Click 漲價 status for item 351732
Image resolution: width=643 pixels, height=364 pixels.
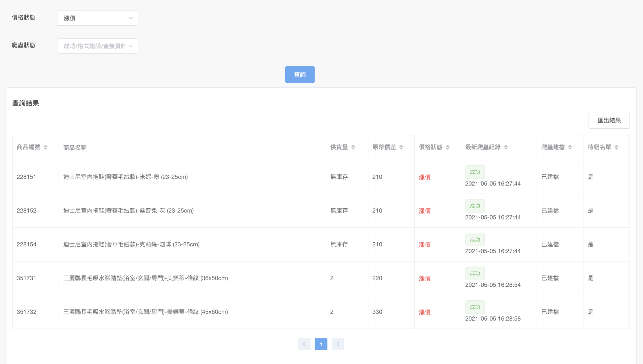425,312
